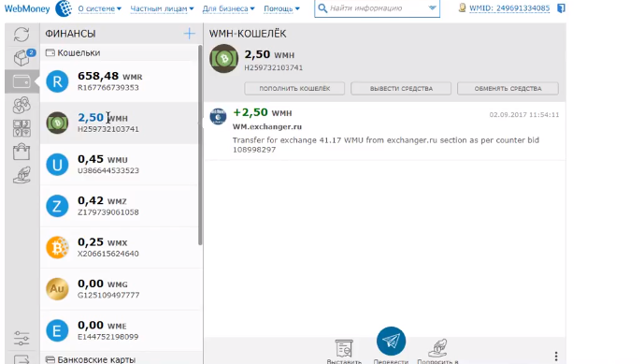
Task: Click the Выставить invoice icon
Action: pyautogui.click(x=344, y=348)
